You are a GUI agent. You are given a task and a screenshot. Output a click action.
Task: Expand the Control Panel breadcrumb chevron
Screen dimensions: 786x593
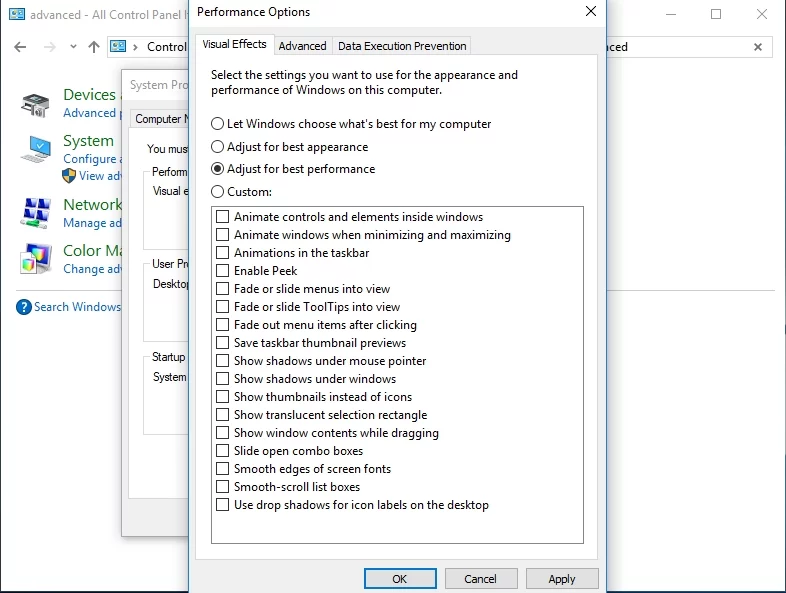pos(135,47)
